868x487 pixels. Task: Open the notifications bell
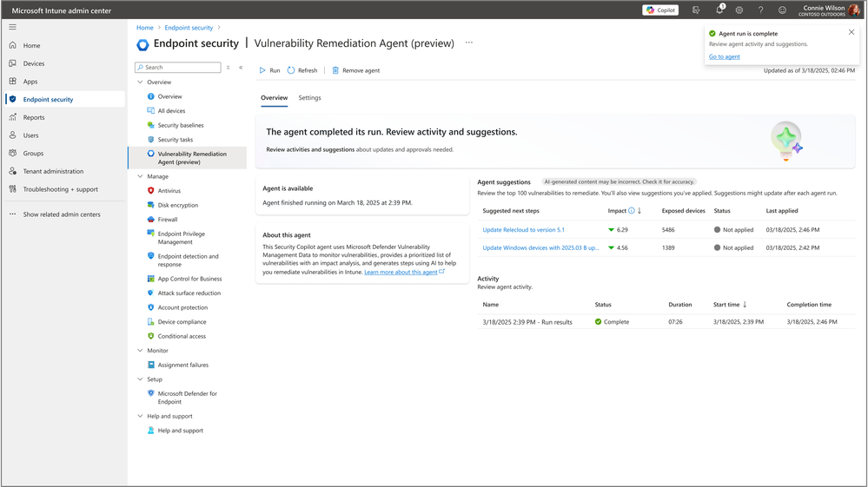pos(719,10)
